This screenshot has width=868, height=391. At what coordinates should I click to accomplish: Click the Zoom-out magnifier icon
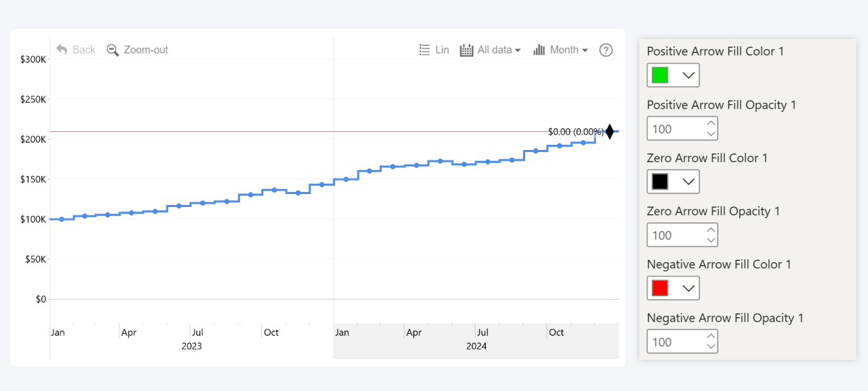pyautogui.click(x=113, y=50)
